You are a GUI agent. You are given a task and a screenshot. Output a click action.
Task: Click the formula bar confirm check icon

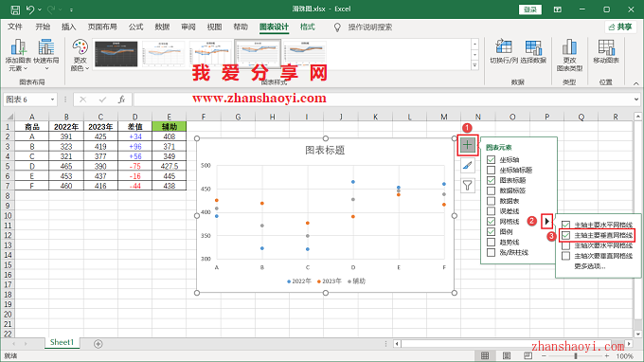[x=102, y=100]
